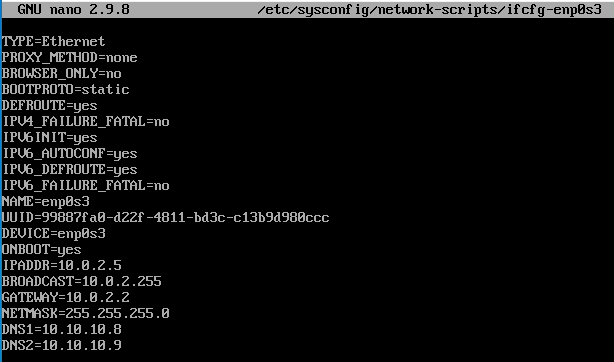Click the GNU nano 2.9.8 title text
This screenshot has height=362, width=614.
pos(73,9)
